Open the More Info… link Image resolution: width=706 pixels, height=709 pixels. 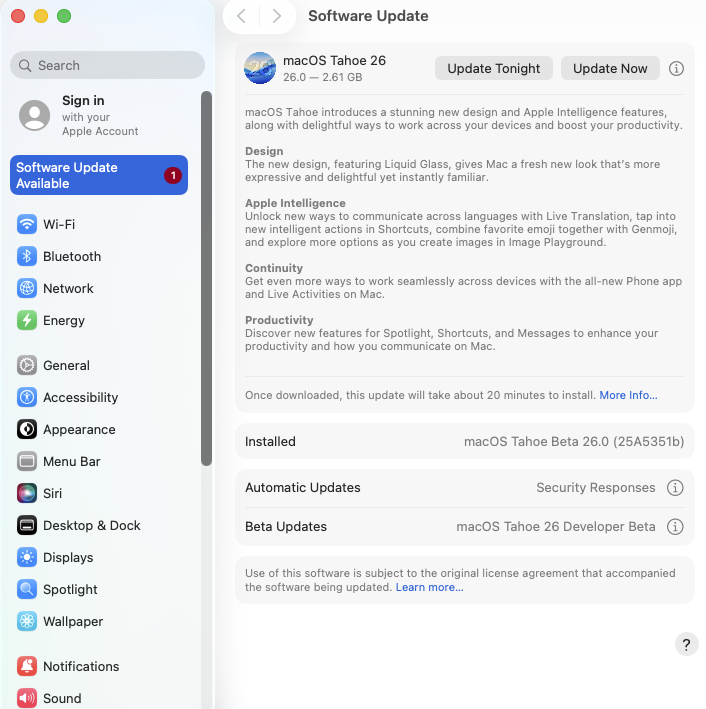[x=628, y=395]
